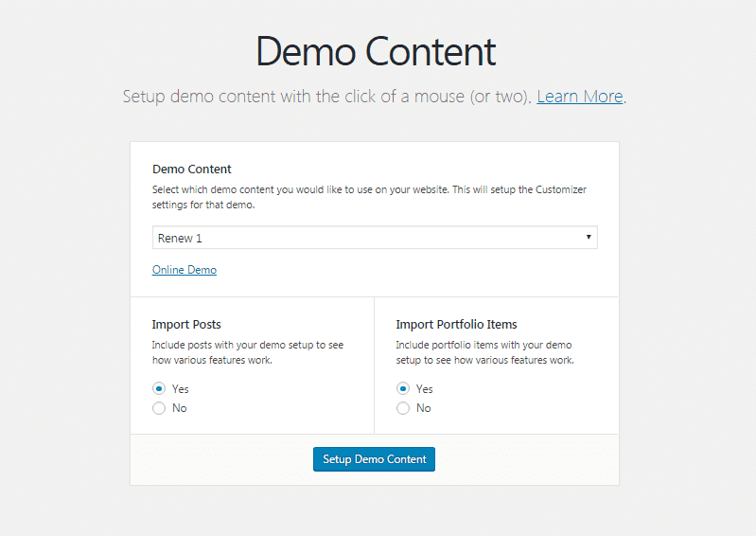Image resolution: width=756 pixels, height=536 pixels.
Task: Click the 'No' label text for Portfolio Items
Action: pos(424,408)
